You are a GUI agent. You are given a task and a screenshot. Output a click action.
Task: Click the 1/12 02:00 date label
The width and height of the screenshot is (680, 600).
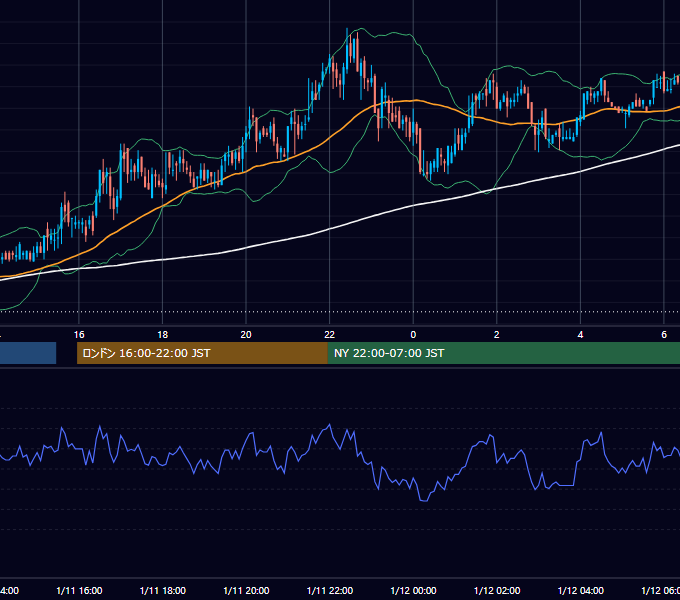point(497,591)
